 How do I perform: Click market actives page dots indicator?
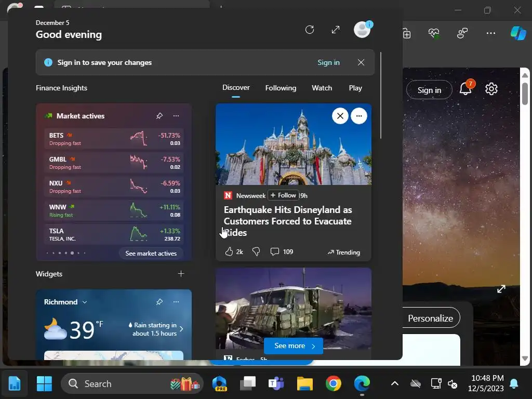coord(66,253)
